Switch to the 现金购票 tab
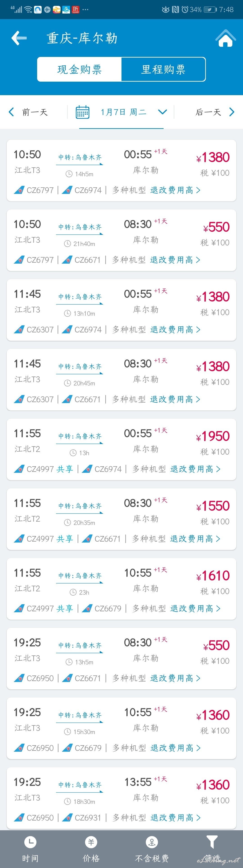This screenshot has height=868, width=243. pyautogui.click(x=79, y=70)
